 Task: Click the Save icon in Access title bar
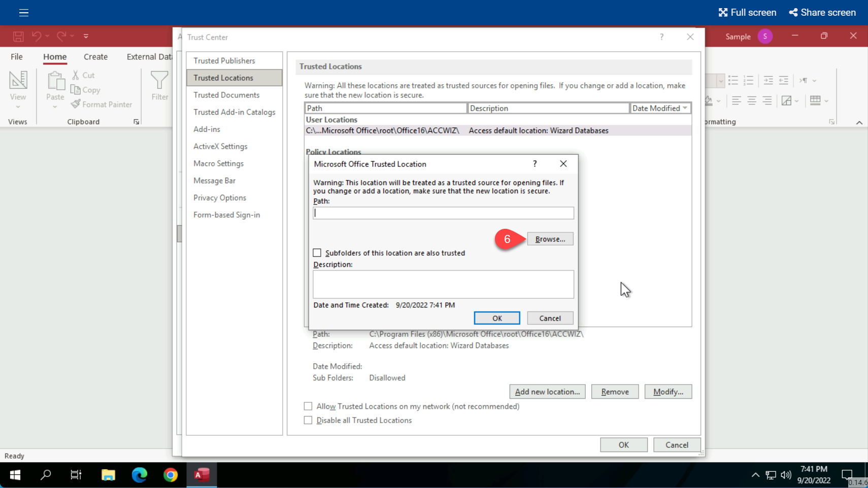coord(18,37)
